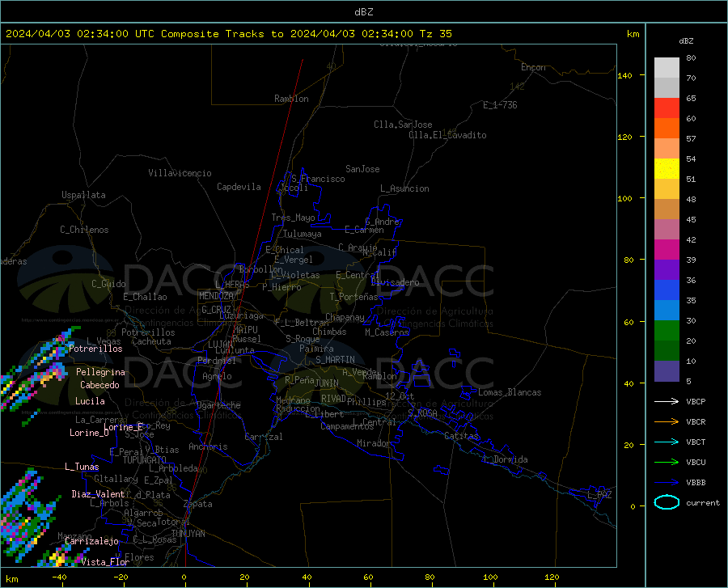Select the yellow 51 dBZ color swatch

pyautogui.click(x=667, y=169)
